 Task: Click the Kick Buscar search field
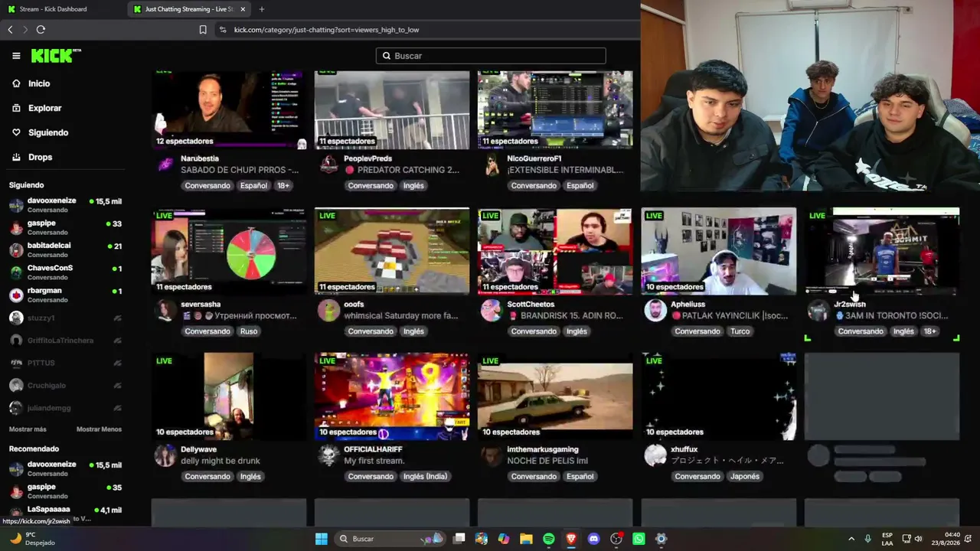(491, 56)
